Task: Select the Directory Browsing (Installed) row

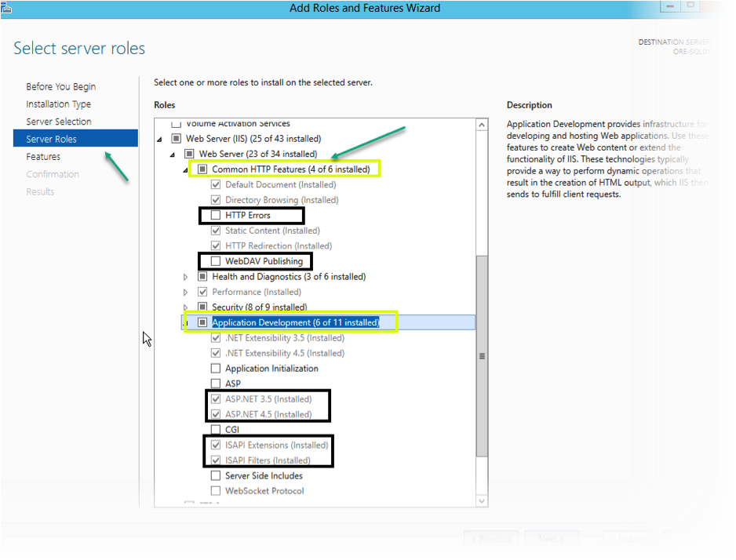Action: tap(282, 200)
